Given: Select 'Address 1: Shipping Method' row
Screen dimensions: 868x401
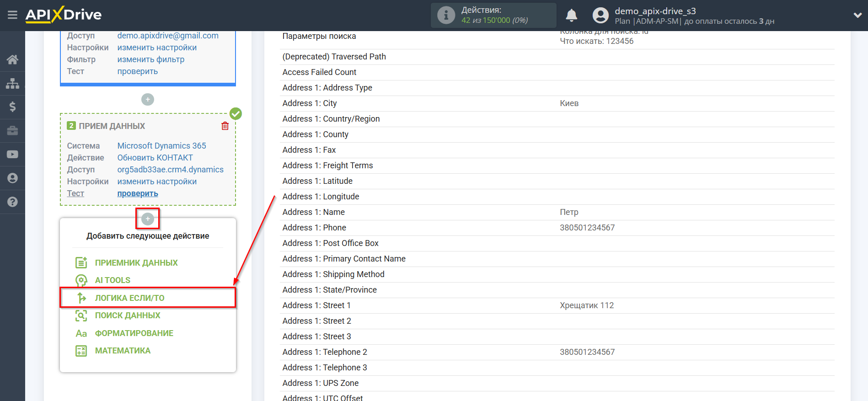Looking at the screenshot, I should 557,274.
